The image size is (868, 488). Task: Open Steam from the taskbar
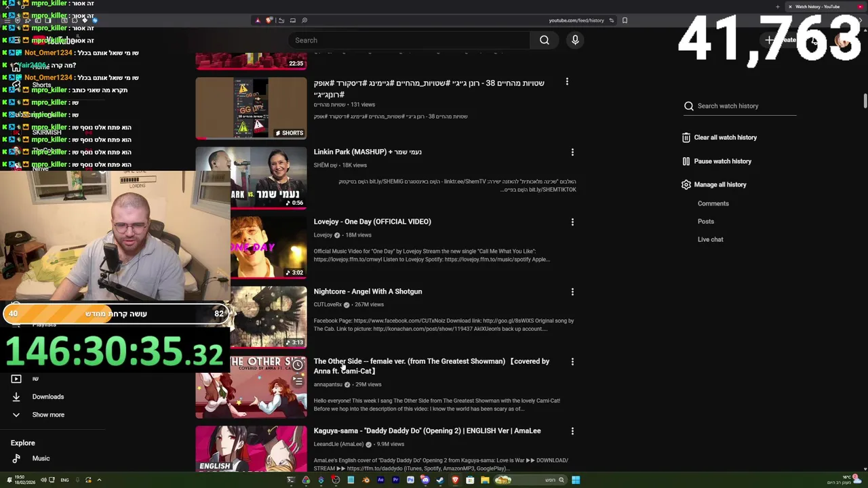[439, 480]
